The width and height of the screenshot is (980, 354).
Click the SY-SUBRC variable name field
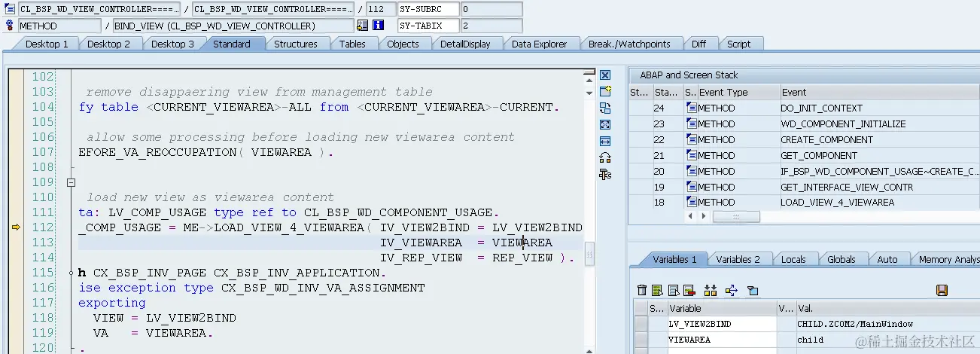(x=428, y=9)
